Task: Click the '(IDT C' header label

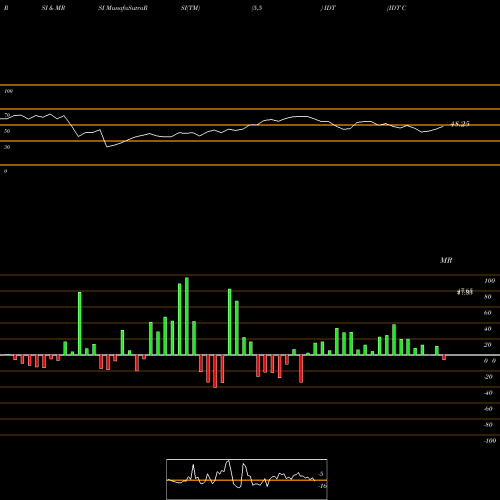Action: [x=396, y=8]
